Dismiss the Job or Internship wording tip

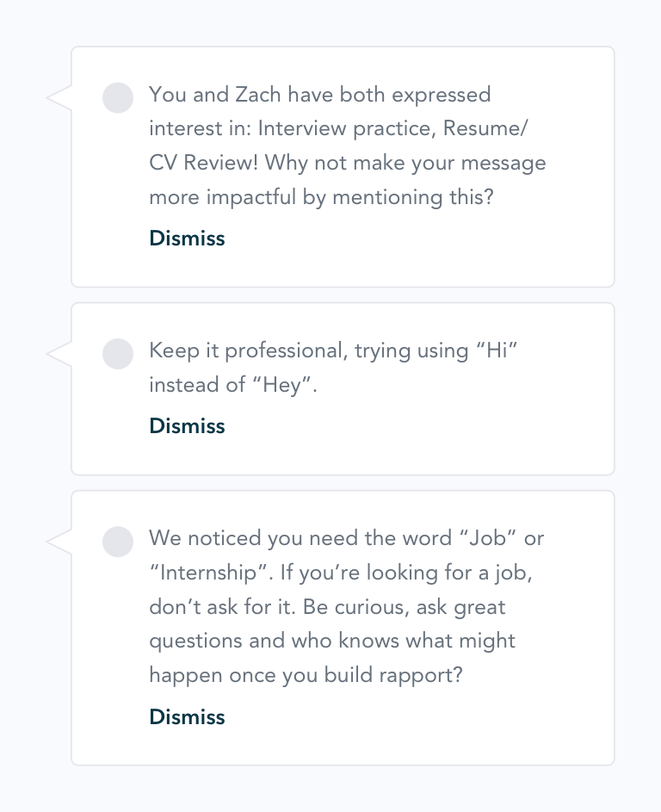[x=187, y=717]
